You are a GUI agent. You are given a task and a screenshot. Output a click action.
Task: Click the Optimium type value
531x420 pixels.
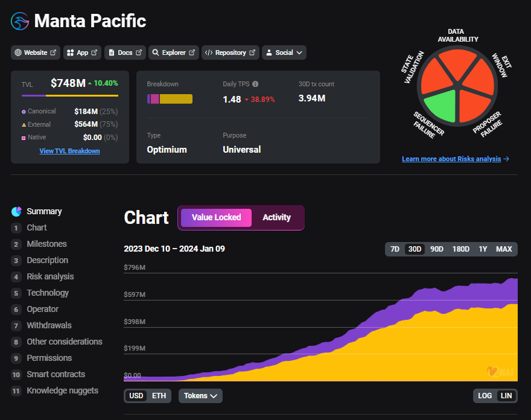(167, 150)
